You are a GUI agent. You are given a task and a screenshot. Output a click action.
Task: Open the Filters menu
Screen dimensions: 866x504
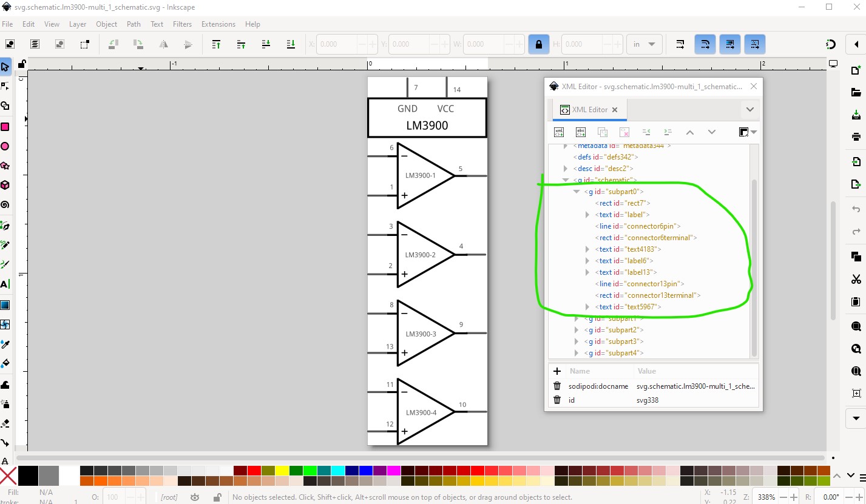coord(182,24)
